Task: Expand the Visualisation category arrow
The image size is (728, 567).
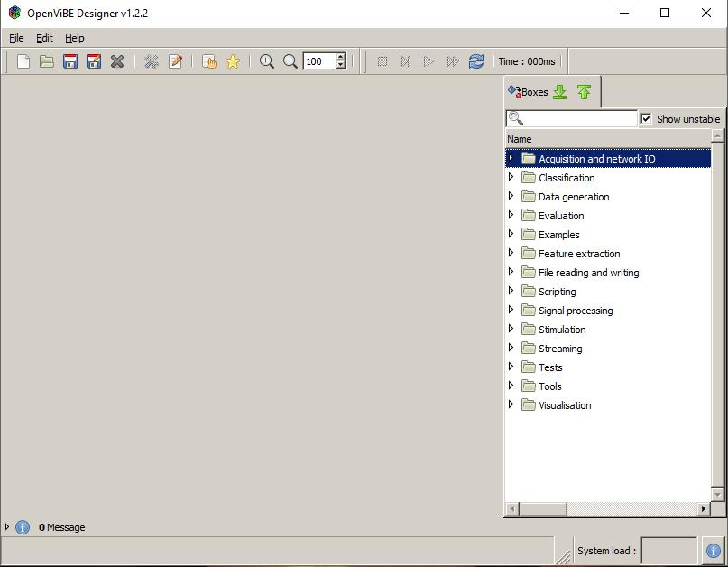Action: [511, 404]
